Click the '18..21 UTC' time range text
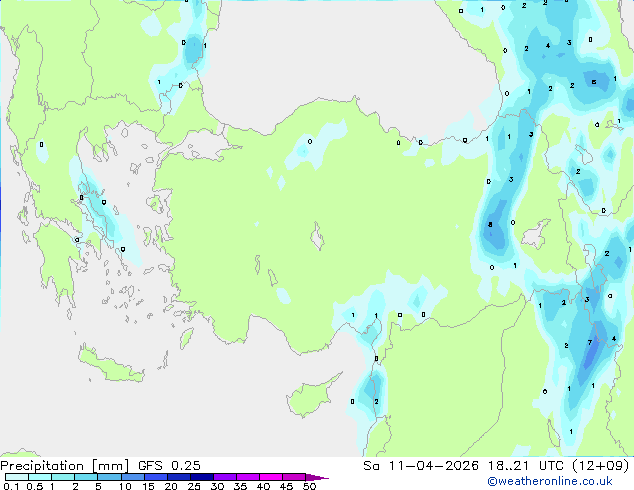634x490 pixels. point(526,466)
